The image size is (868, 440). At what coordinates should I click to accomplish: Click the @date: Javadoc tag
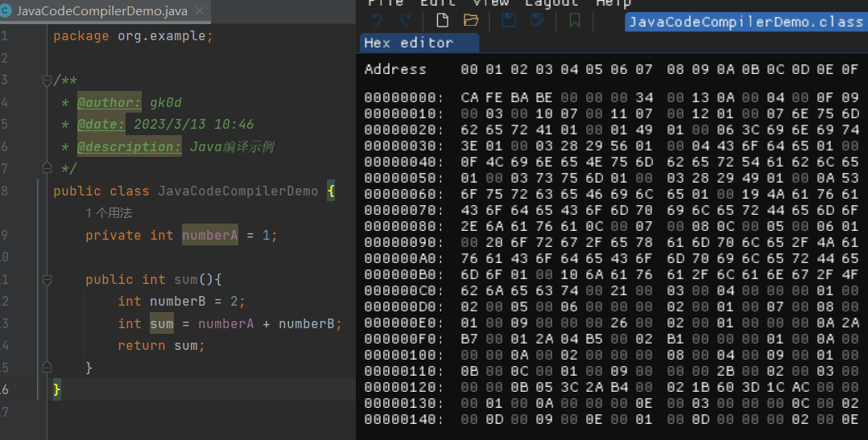click(x=101, y=125)
